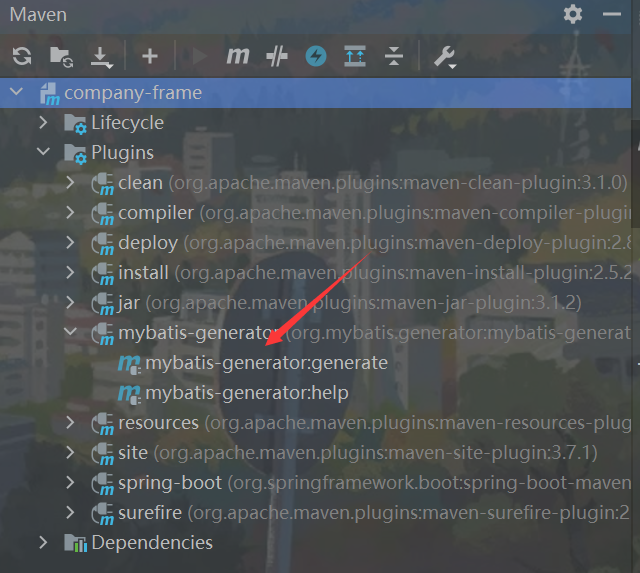Viewport: 640px width, 573px height.
Task: Click the Maven panel title
Action: [38, 15]
